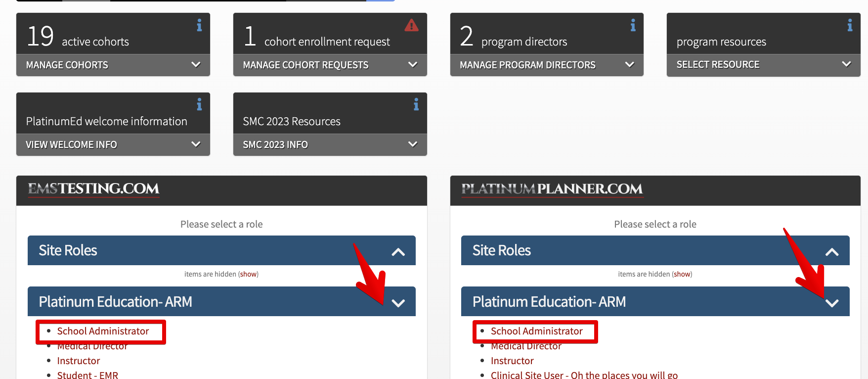Click the 'program resources' title text
Screen dimensions: 868x379
[721, 42]
